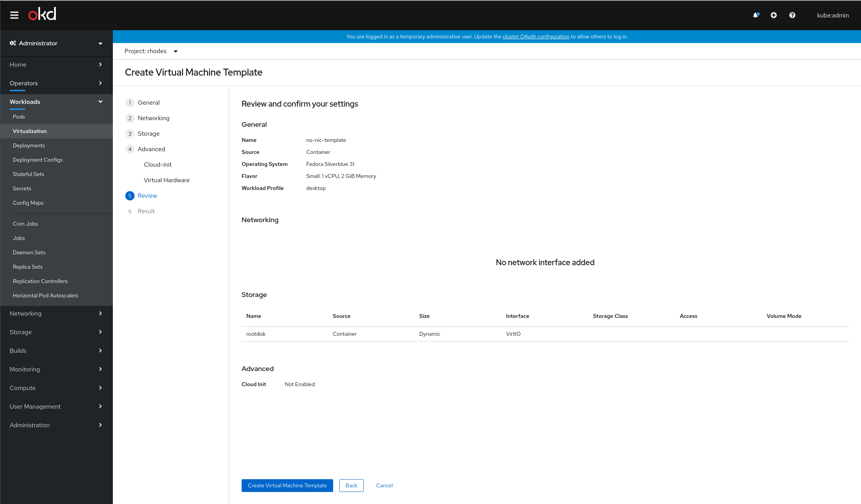Click the cluster OAuth configuration link
Image resolution: width=861 pixels, height=504 pixels.
coord(536,37)
